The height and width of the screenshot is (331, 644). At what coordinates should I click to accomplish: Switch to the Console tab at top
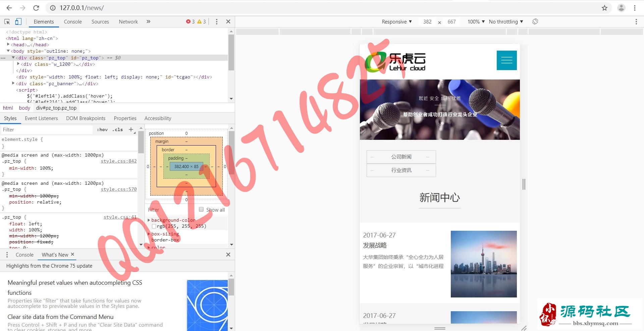tap(73, 22)
